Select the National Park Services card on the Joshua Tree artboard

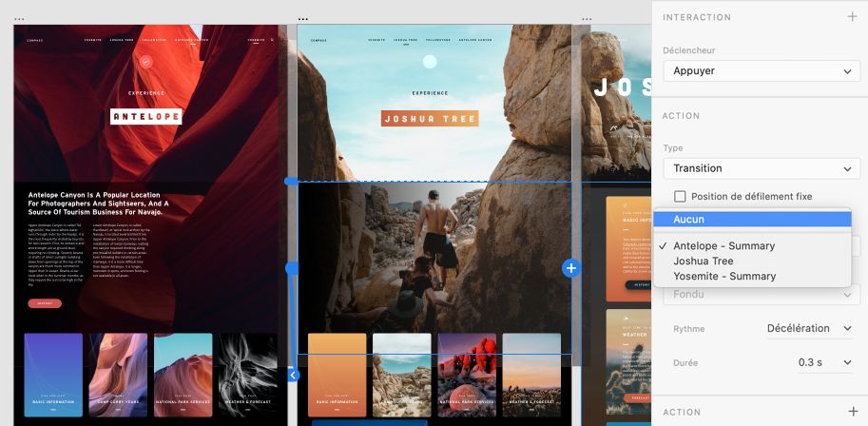tap(467, 375)
